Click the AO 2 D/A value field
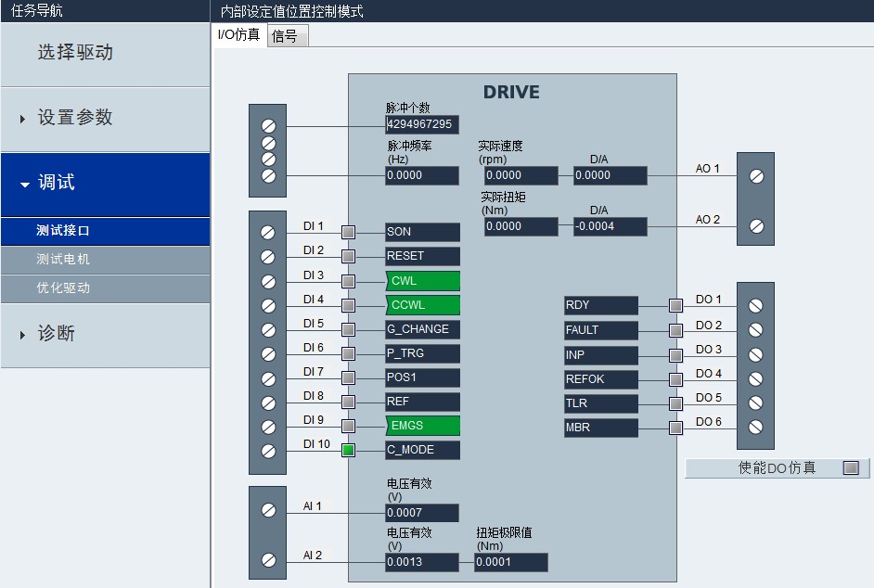The height and width of the screenshot is (588, 874). [x=611, y=226]
